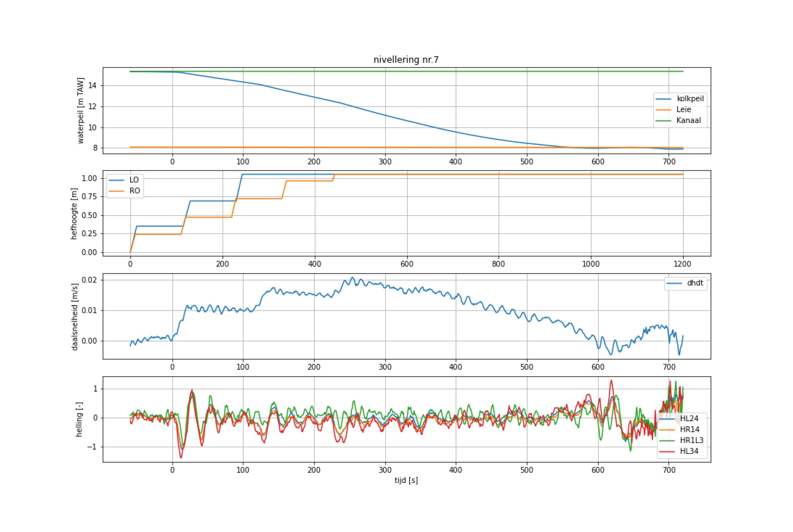Click the chart title "nivellering nr.7"

point(406,60)
